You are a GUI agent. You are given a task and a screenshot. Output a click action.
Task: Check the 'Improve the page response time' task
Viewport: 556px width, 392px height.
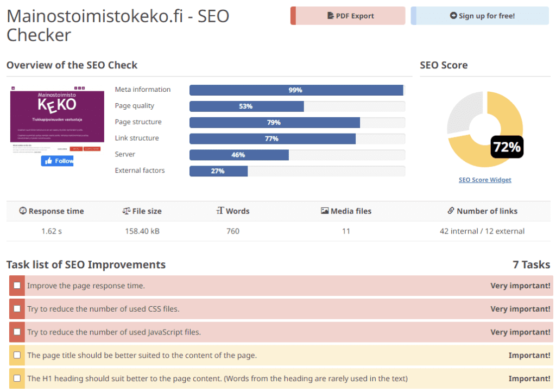[17, 286]
